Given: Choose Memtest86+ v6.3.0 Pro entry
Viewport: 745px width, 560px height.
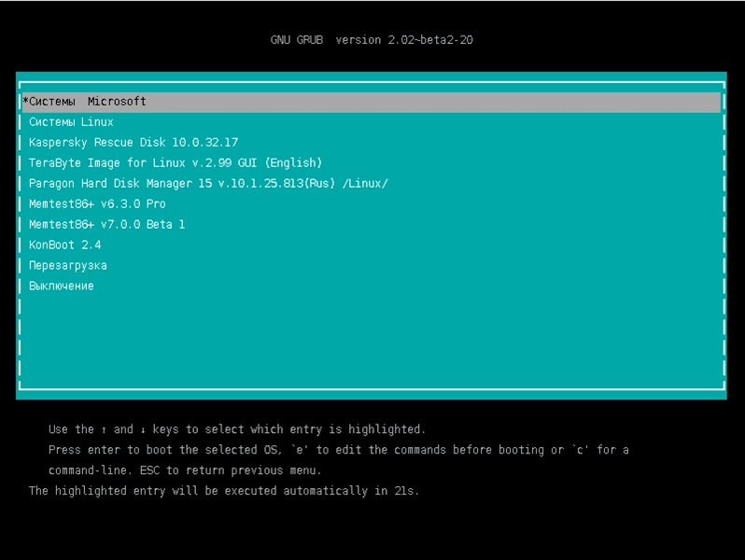Looking at the screenshot, I should pos(97,203).
